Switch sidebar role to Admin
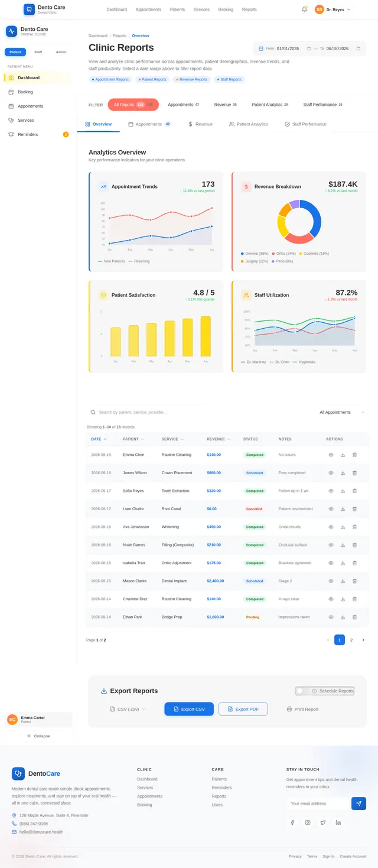The height and width of the screenshot is (868, 378). point(61,52)
